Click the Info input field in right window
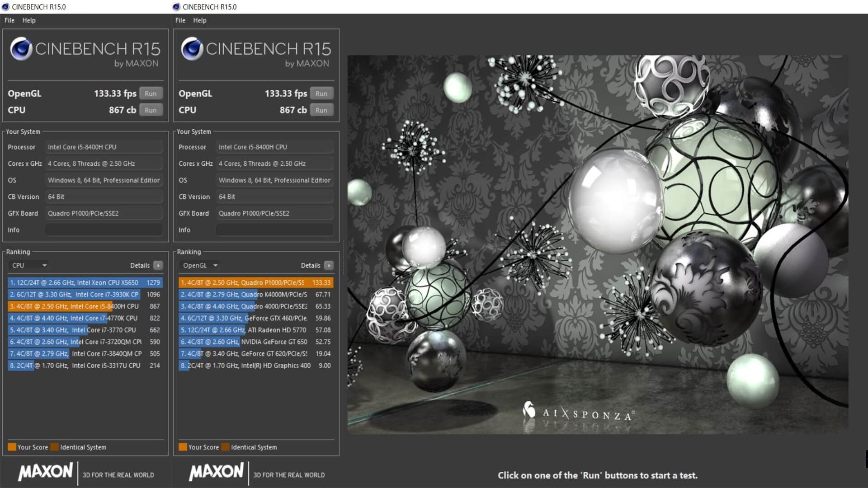 (x=274, y=230)
